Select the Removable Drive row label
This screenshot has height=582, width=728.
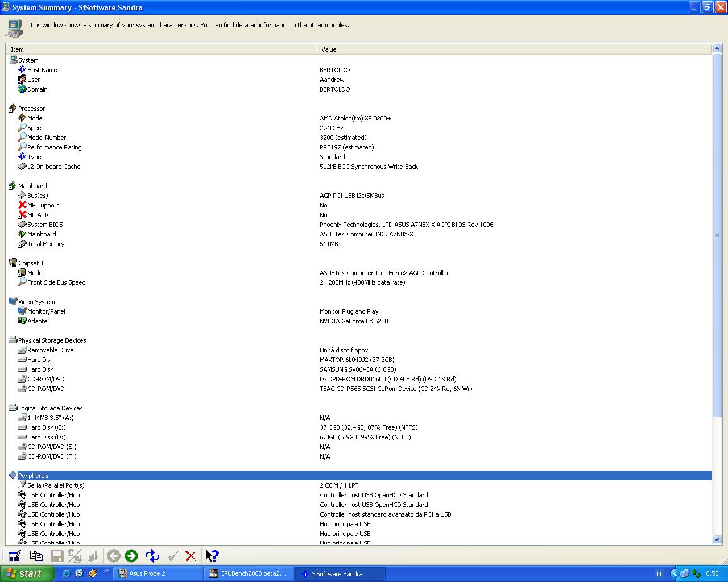click(x=51, y=350)
